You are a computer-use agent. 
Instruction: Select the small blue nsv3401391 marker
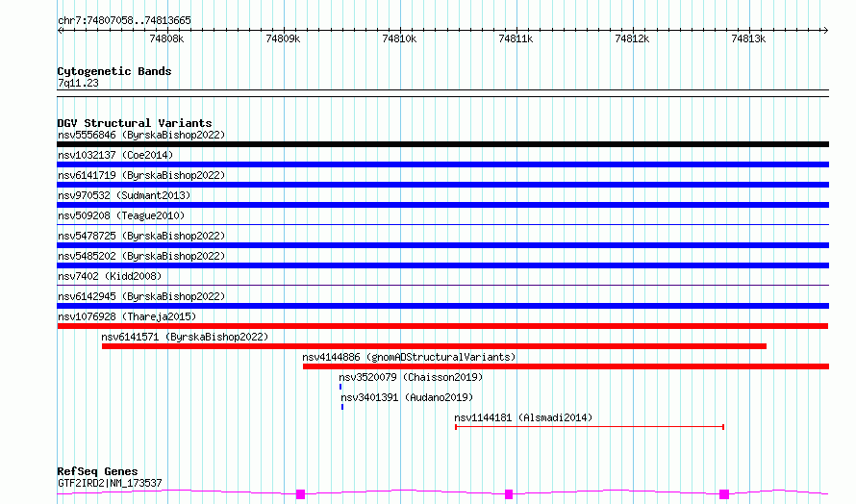click(342, 407)
